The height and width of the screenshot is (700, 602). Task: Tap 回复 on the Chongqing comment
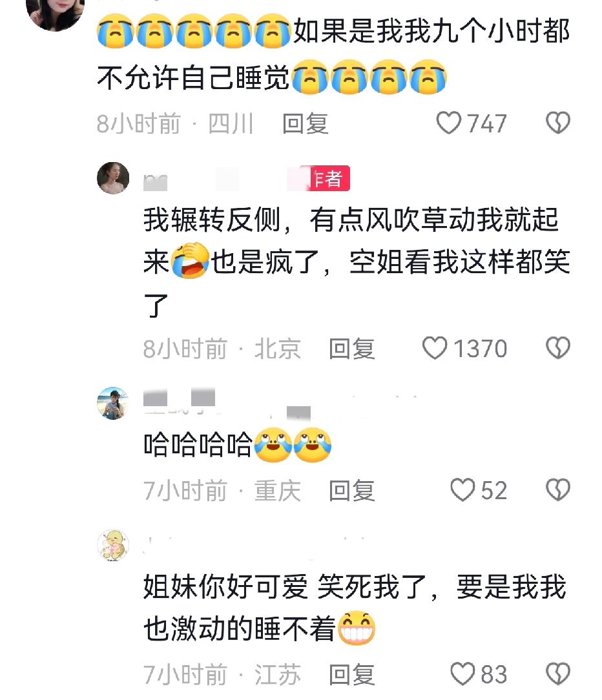352,491
